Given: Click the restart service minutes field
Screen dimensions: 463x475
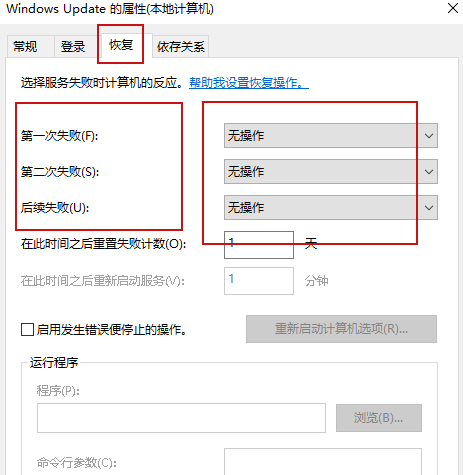Looking at the screenshot, I should (259, 281).
